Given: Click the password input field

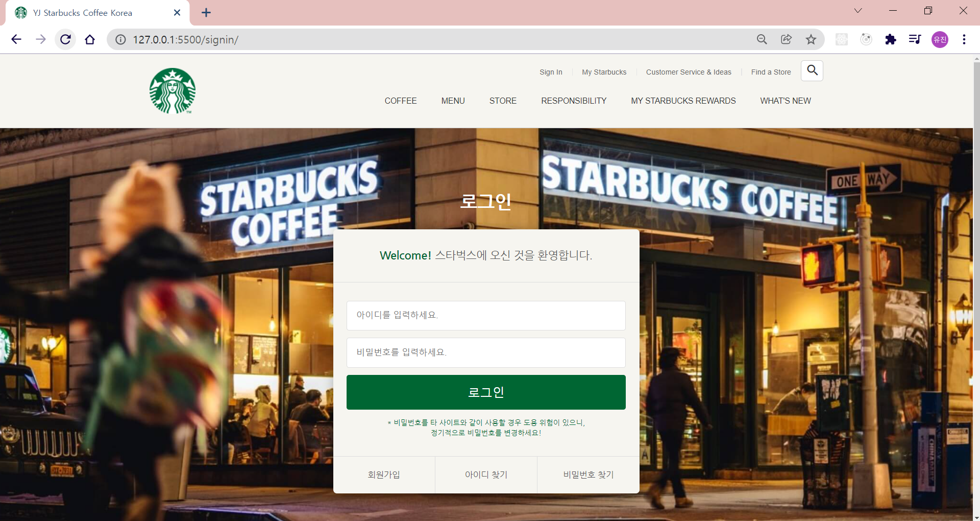Looking at the screenshot, I should click(x=486, y=352).
